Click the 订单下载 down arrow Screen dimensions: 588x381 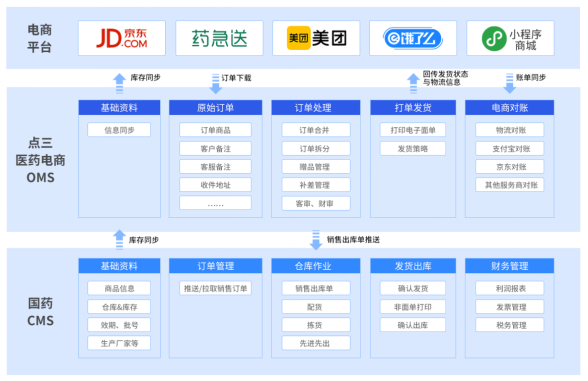pos(216,83)
